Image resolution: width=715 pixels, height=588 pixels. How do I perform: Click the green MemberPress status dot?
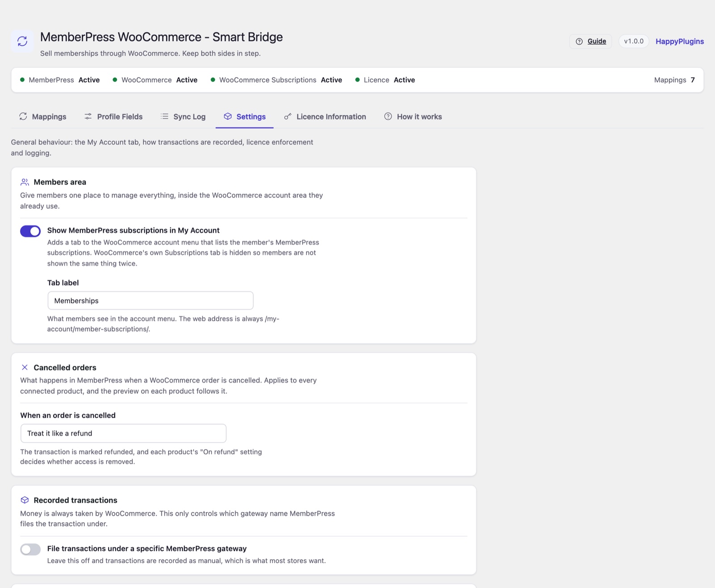(22, 80)
